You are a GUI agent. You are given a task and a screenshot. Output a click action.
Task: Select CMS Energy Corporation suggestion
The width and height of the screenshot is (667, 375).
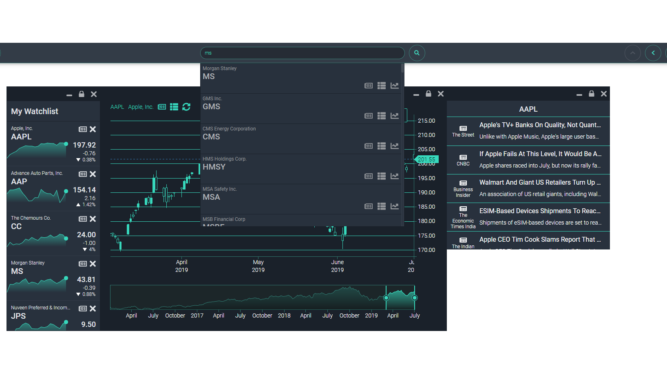click(x=301, y=139)
